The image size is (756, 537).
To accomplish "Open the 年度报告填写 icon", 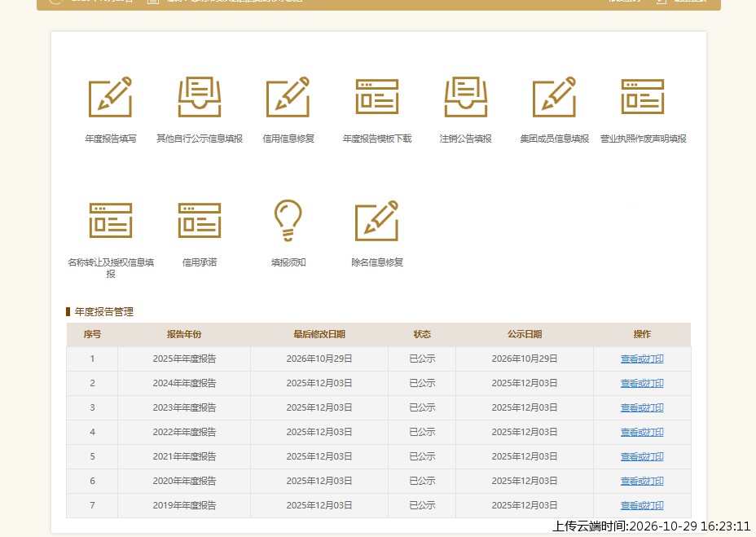I will 111,96.
